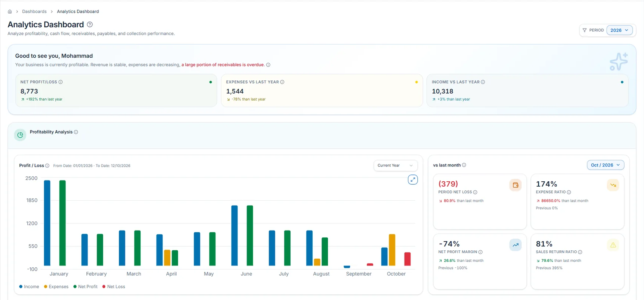Expand the Profit / Loss chart to fullscreen

coord(413,179)
